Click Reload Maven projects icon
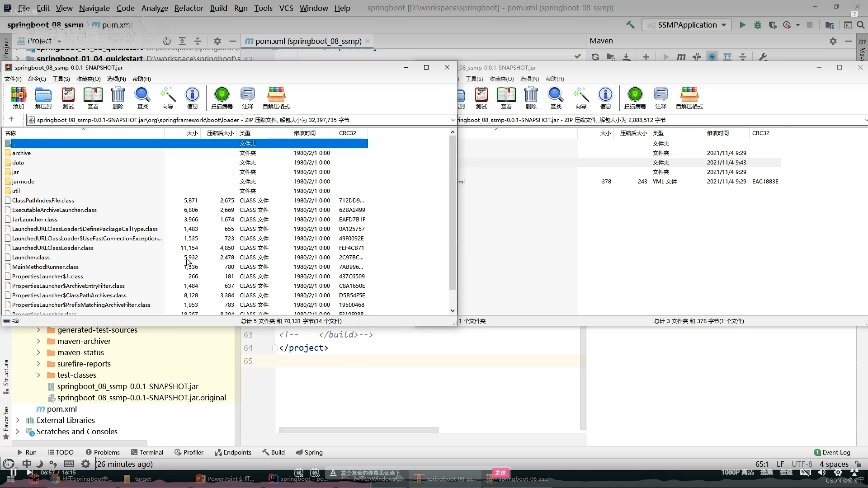 595,57
